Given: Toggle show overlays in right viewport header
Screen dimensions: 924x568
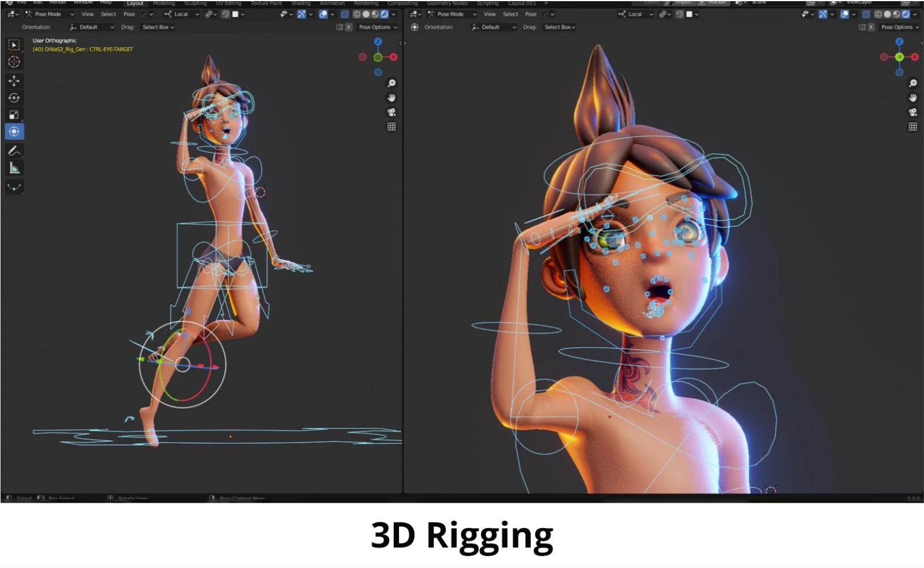Looking at the screenshot, I should (x=844, y=14).
